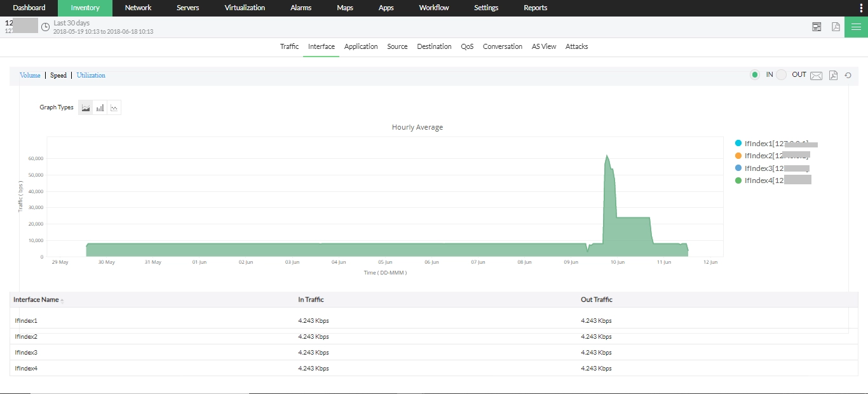Open the Settings menu
This screenshot has width=868, height=394.
[x=486, y=8]
